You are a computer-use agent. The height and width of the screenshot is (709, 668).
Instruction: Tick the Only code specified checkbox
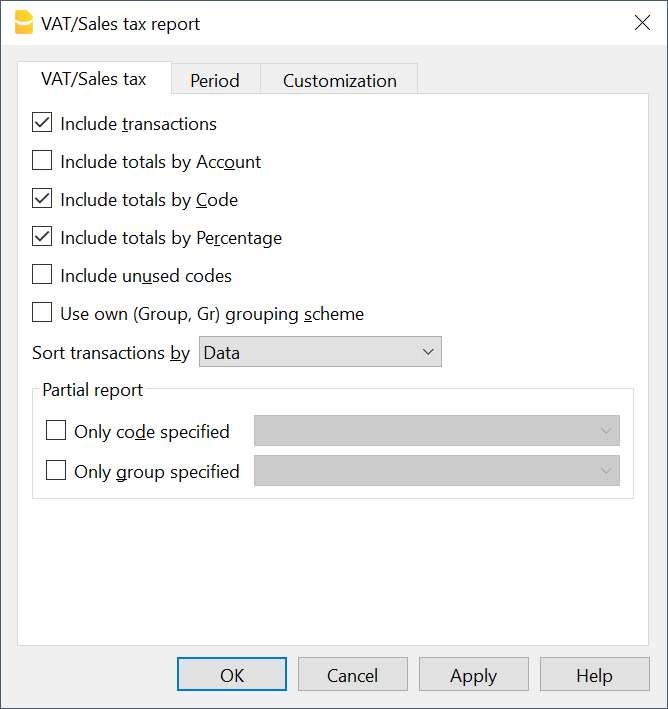click(x=56, y=431)
